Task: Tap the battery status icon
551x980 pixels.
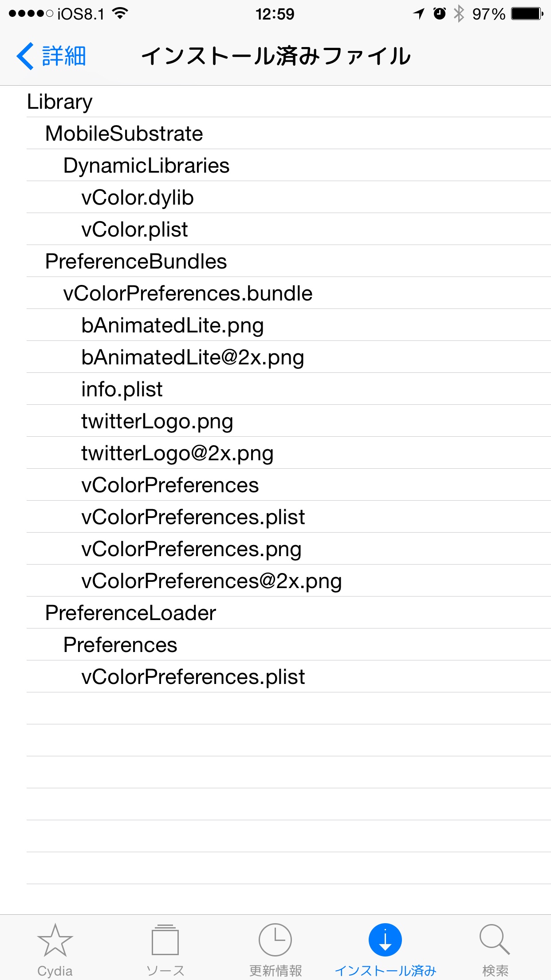Action: pyautogui.click(x=527, y=14)
